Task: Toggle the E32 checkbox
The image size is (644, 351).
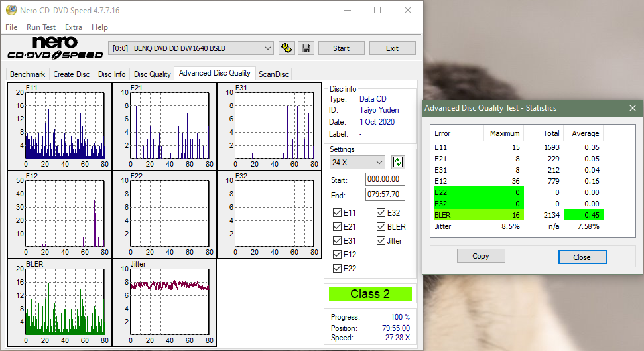Action: (x=381, y=212)
